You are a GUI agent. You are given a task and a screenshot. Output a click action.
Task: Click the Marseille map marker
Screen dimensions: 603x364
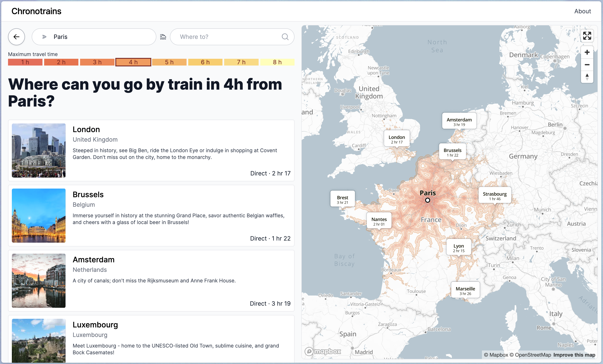click(x=465, y=291)
